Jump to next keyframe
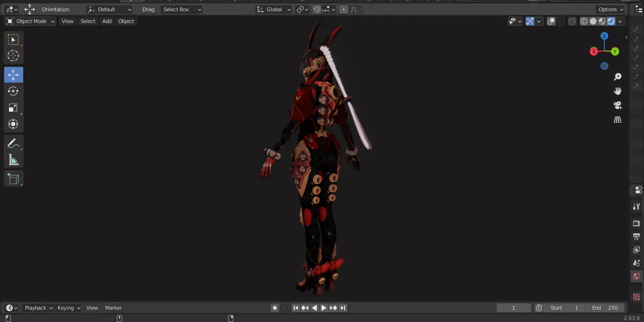The width and height of the screenshot is (644, 322). (x=333, y=308)
